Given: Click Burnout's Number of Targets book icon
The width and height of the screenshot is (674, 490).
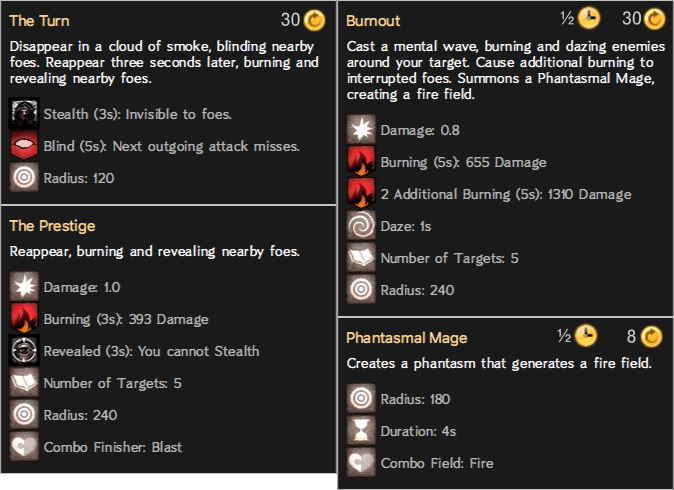Looking at the screenshot, I should point(361,257).
